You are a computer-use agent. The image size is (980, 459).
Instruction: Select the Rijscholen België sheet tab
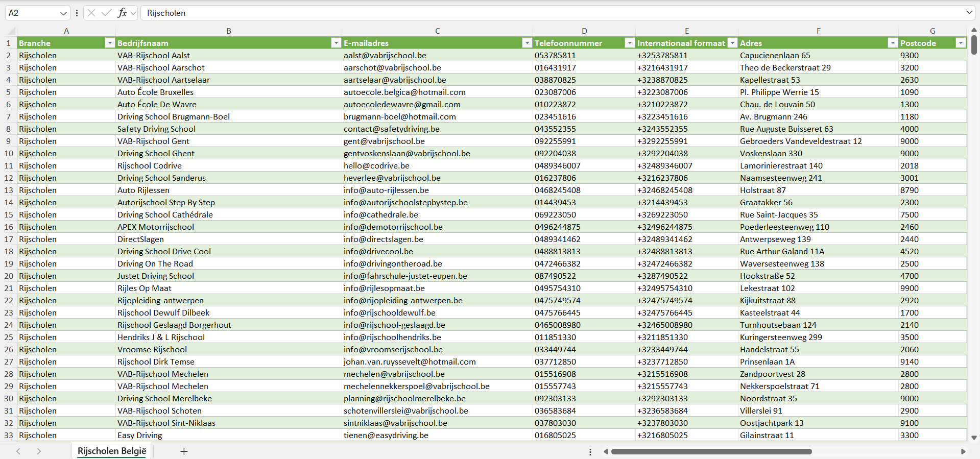pyautogui.click(x=112, y=451)
